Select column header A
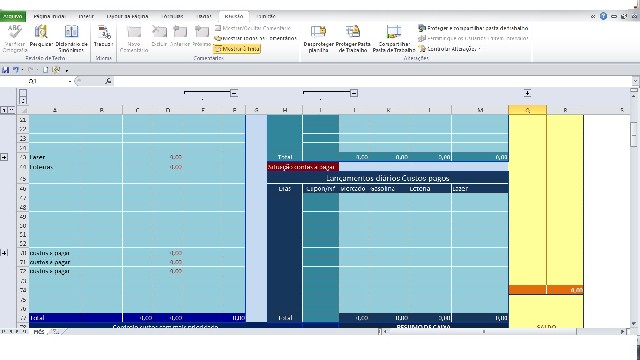 55,110
